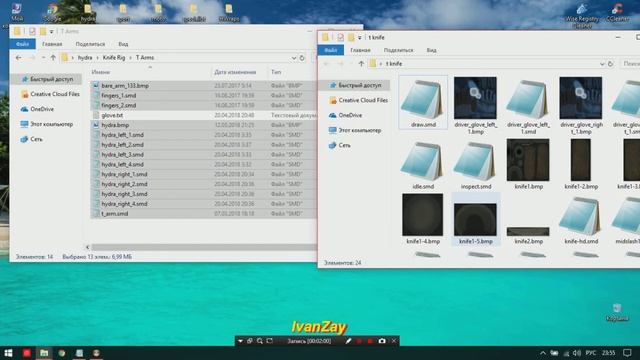Click Knife Rig in the breadcrumb path

tap(114, 58)
